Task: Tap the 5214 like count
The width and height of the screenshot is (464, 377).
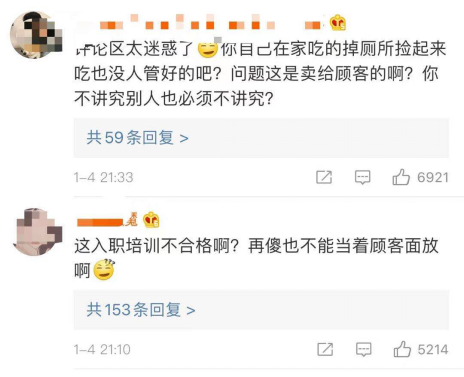Action: 433,350
